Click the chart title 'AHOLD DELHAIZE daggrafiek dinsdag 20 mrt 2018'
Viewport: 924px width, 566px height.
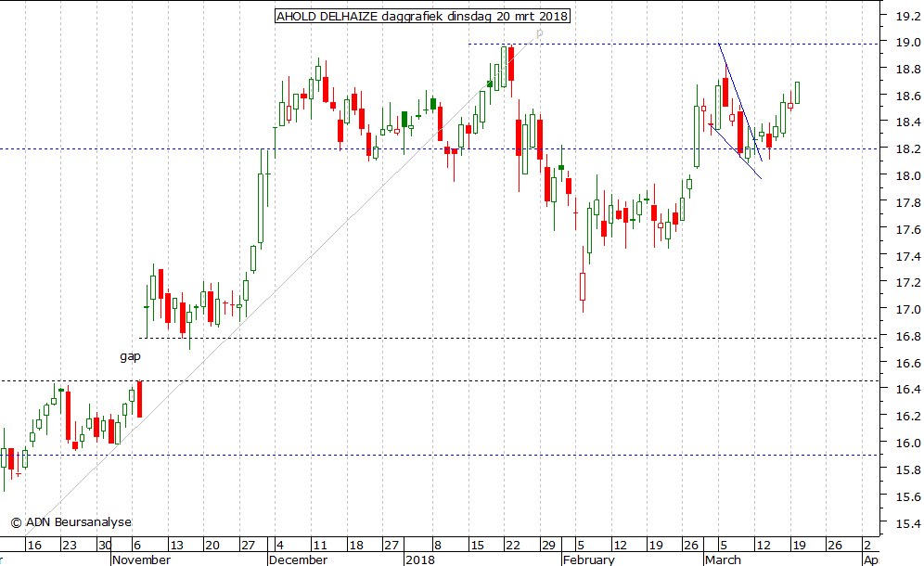pos(422,17)
